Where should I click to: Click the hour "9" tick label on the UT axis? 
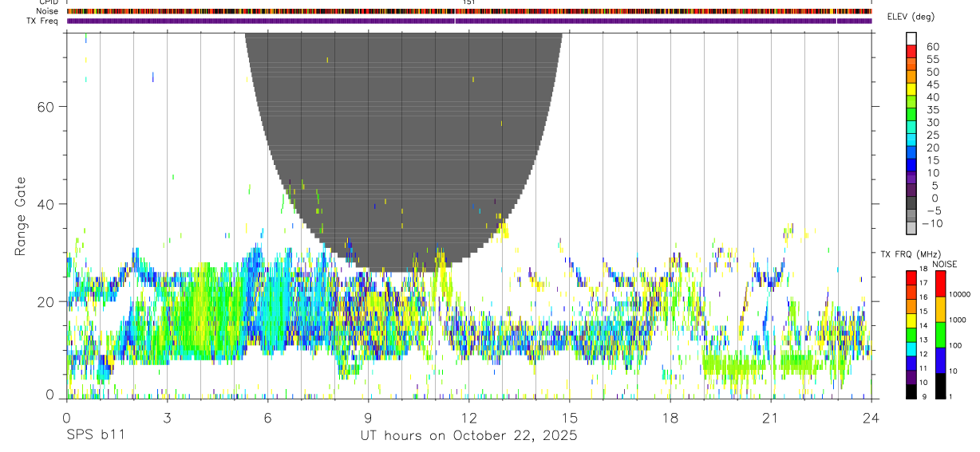click(368, 418)
